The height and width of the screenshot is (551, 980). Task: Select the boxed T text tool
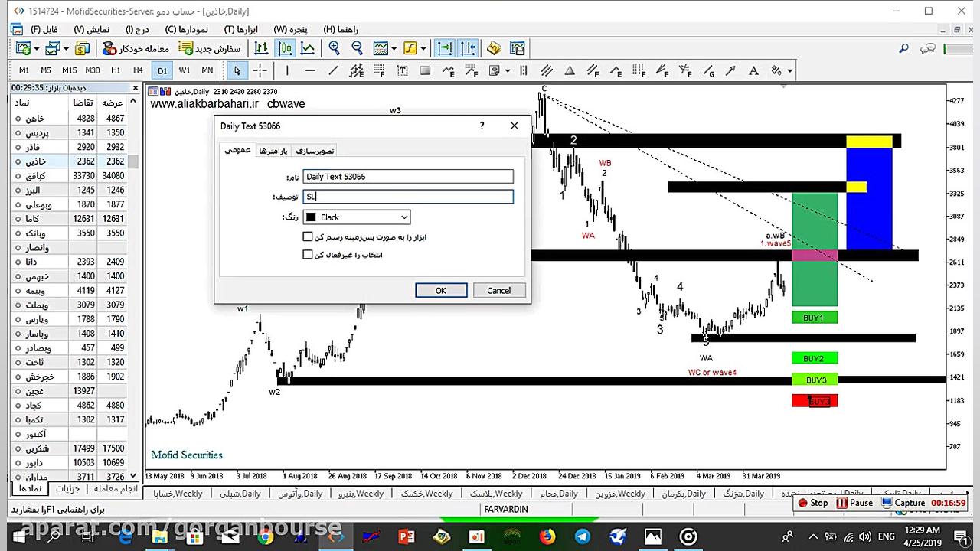point(403,70)
